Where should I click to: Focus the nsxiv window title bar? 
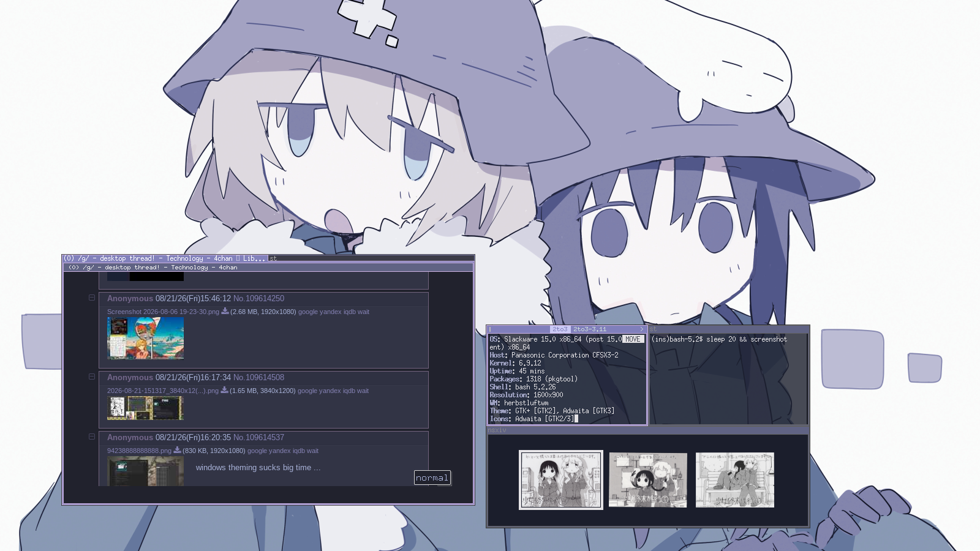click(x=648, y=430)
